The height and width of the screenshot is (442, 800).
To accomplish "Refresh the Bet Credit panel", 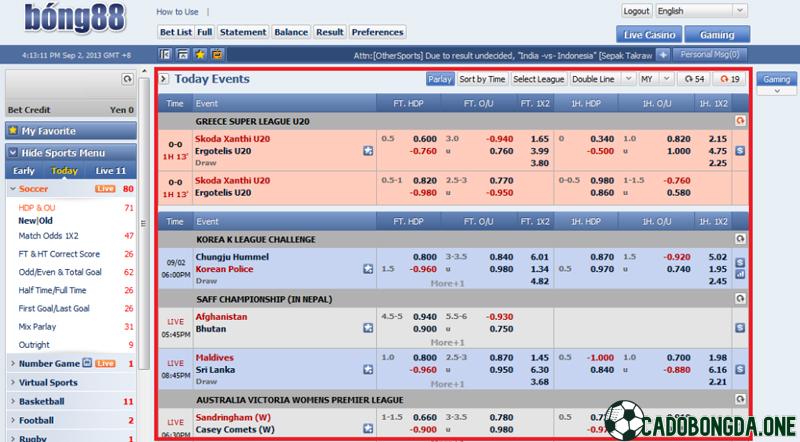I will pyautogui.click(x=127, y=79).
